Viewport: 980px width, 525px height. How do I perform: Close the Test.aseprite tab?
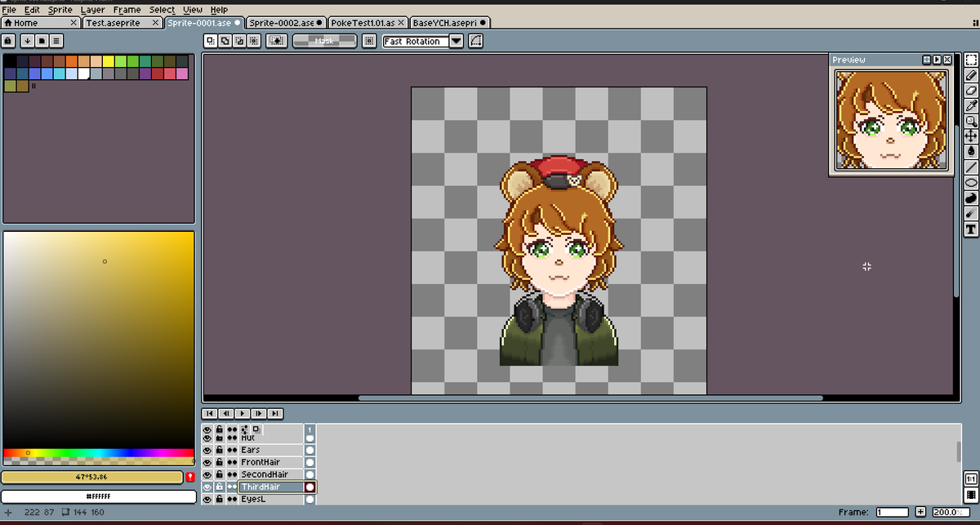point(156,23)
